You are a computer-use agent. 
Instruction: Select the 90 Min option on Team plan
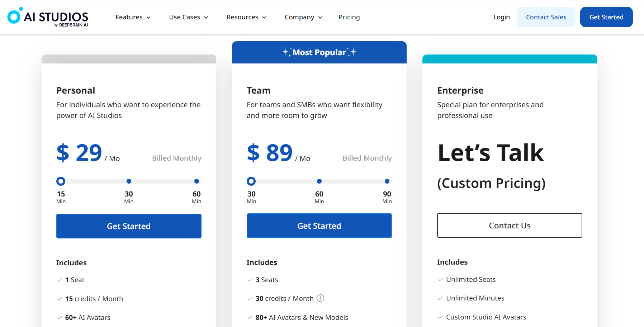click(x=387, y=181)
